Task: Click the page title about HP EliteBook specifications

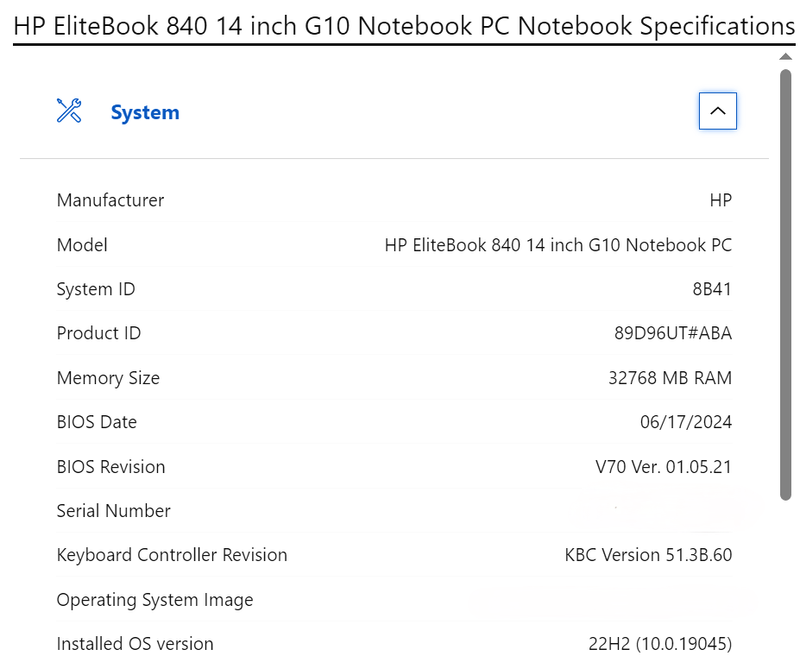Action: [x=404, y=25]
